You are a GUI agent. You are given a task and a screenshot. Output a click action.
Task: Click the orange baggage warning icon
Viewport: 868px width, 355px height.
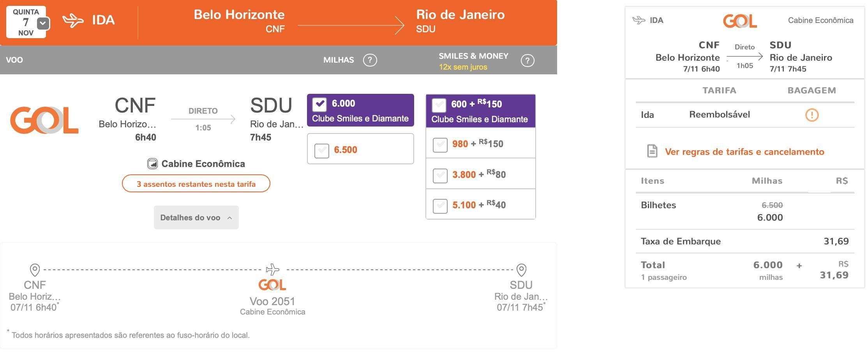(812, 115)
